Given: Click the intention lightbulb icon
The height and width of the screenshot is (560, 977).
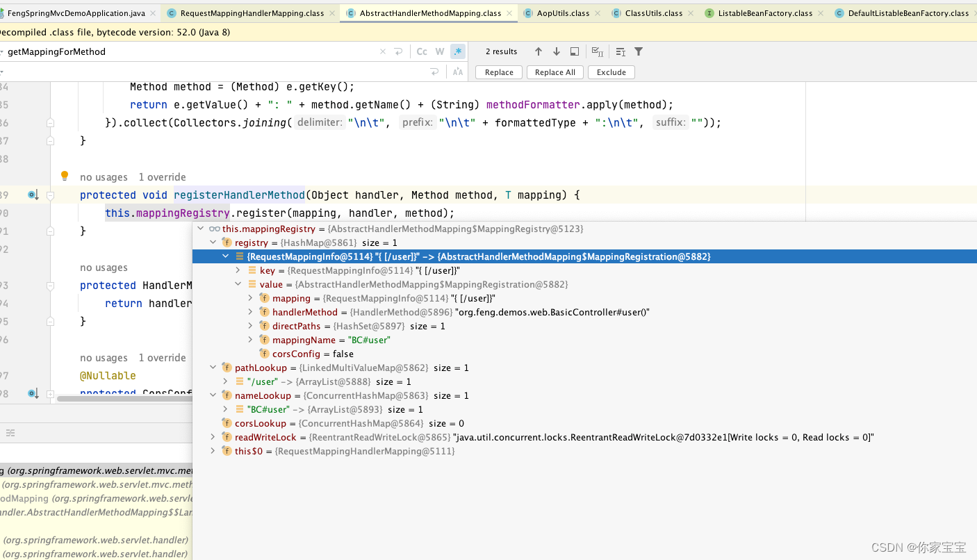Looking at the screenshot, I should 65,176.
